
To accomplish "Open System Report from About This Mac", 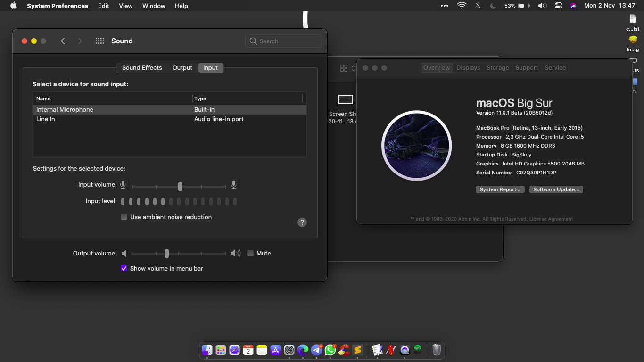I will point(500,189).
